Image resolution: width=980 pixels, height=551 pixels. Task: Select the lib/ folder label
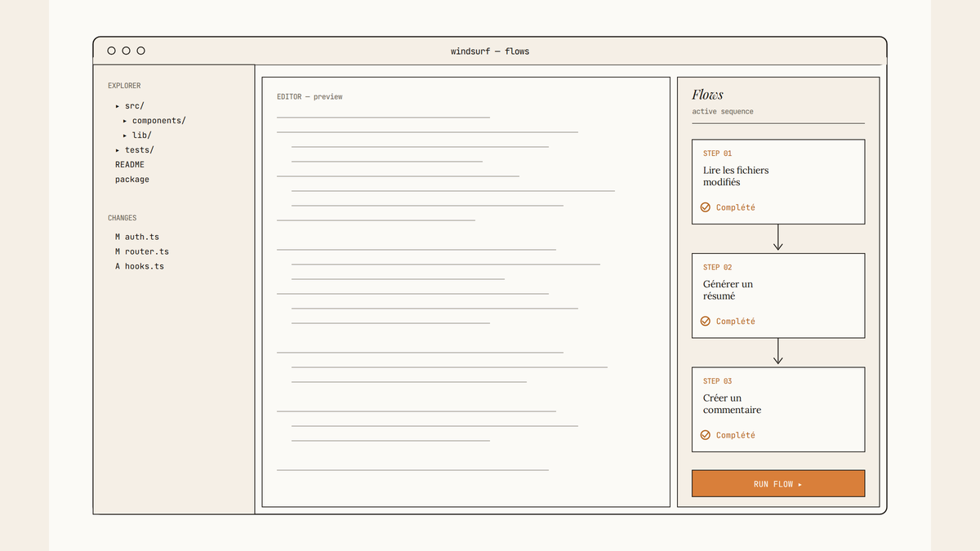tap(142, 136)
